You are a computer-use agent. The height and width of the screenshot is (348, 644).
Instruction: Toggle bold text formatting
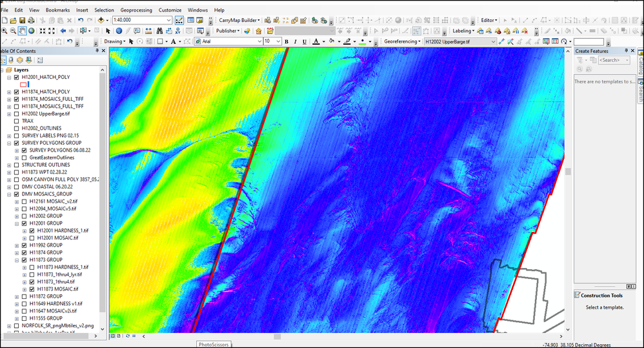pos(287,41)
